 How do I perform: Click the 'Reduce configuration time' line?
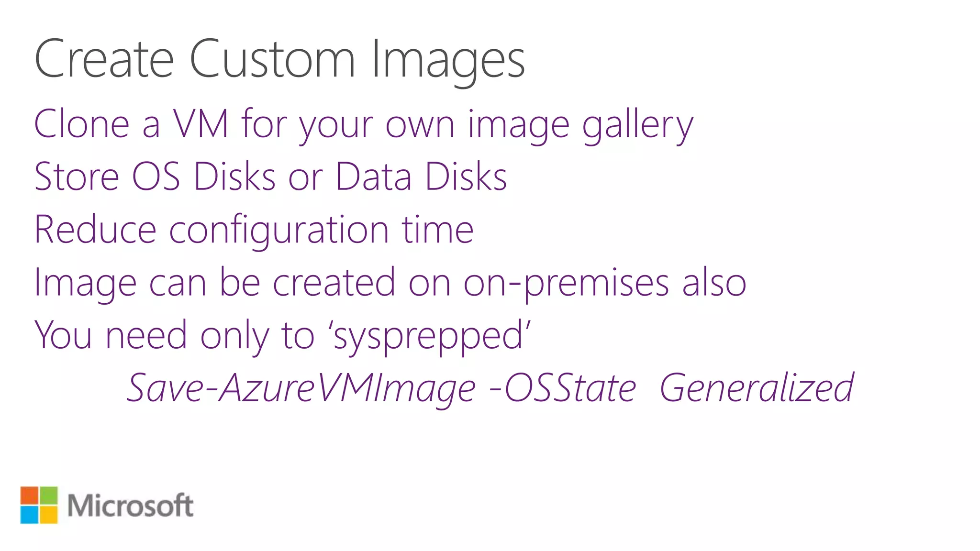coord(254,230)
